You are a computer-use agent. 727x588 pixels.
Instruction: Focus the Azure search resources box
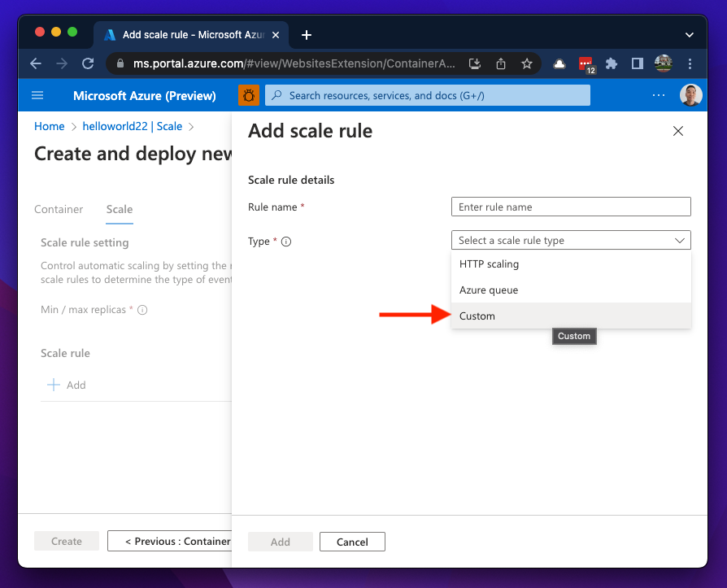[x=429, y=95]
